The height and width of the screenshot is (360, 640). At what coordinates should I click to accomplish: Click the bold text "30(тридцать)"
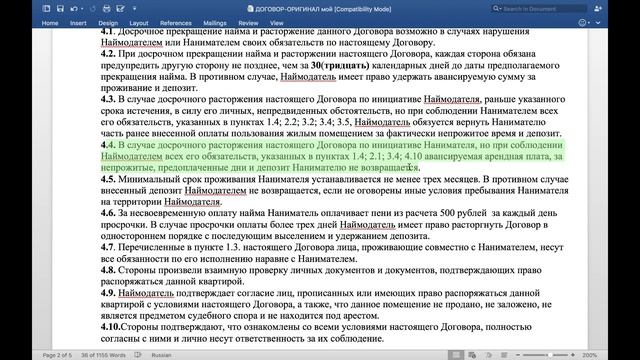point(340,65)
